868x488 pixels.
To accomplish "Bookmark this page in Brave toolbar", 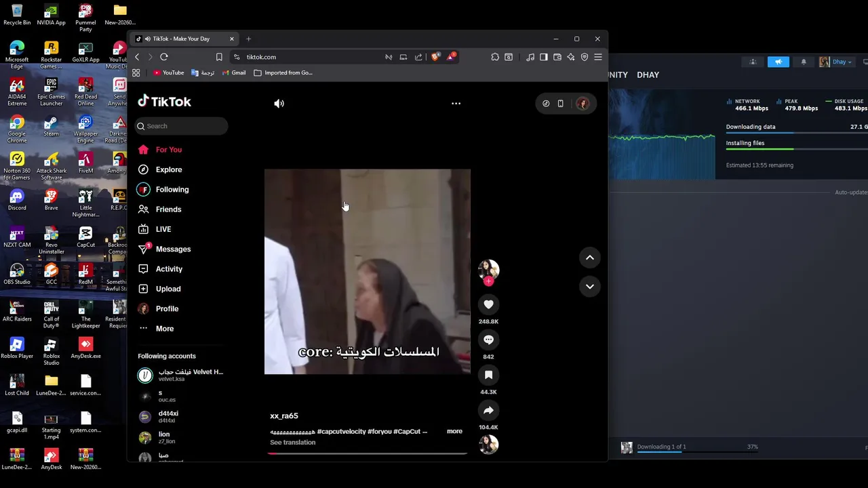I will (219, 57).
